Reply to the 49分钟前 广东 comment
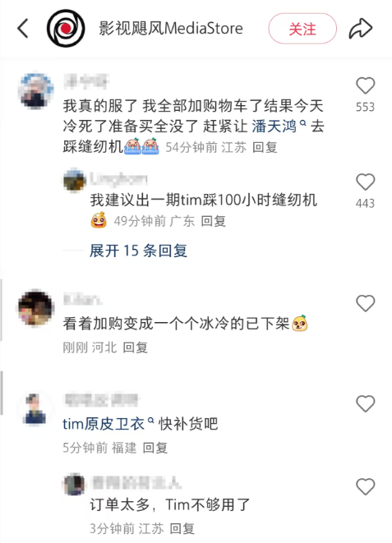Image resolution: width=392 pixels, height=543 pixels. 214,221
